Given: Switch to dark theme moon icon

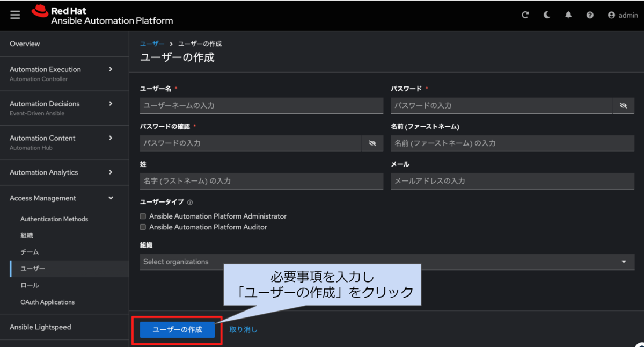Looking at the screenshot, I should [547, 15].
